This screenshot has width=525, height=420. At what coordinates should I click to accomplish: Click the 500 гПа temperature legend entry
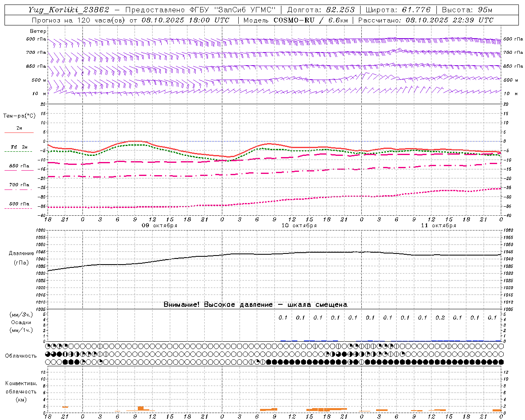19,204
